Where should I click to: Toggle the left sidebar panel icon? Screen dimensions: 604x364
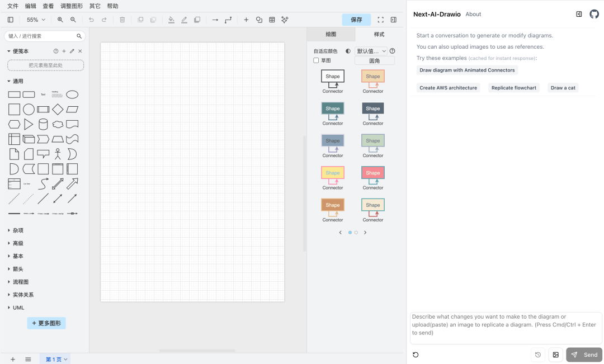pos(11,20)
